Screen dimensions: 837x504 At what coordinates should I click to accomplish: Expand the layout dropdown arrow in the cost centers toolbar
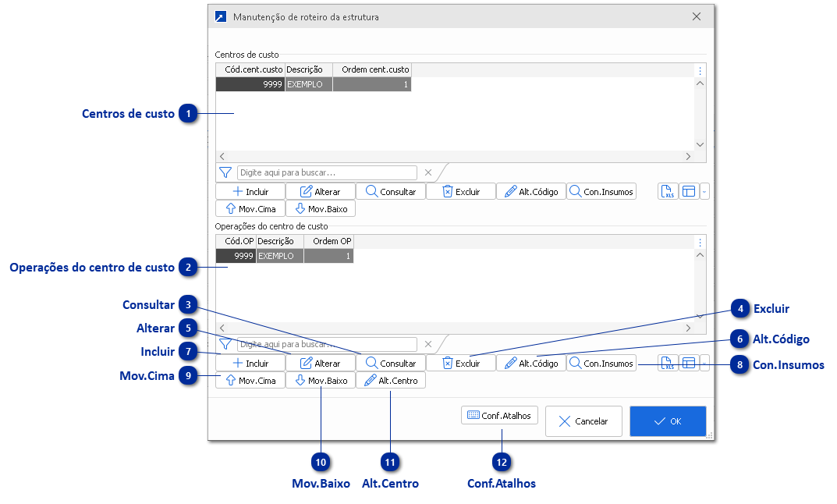pos(704,191)
